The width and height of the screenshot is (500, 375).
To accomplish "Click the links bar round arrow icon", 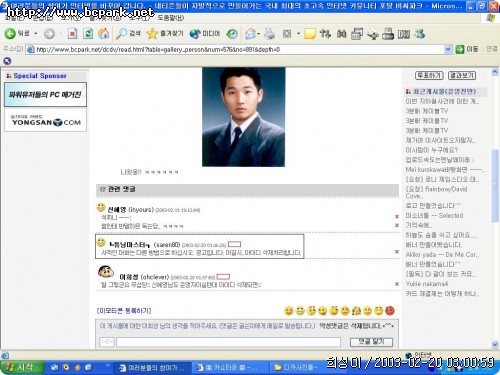I will click(x=7, y=61).
